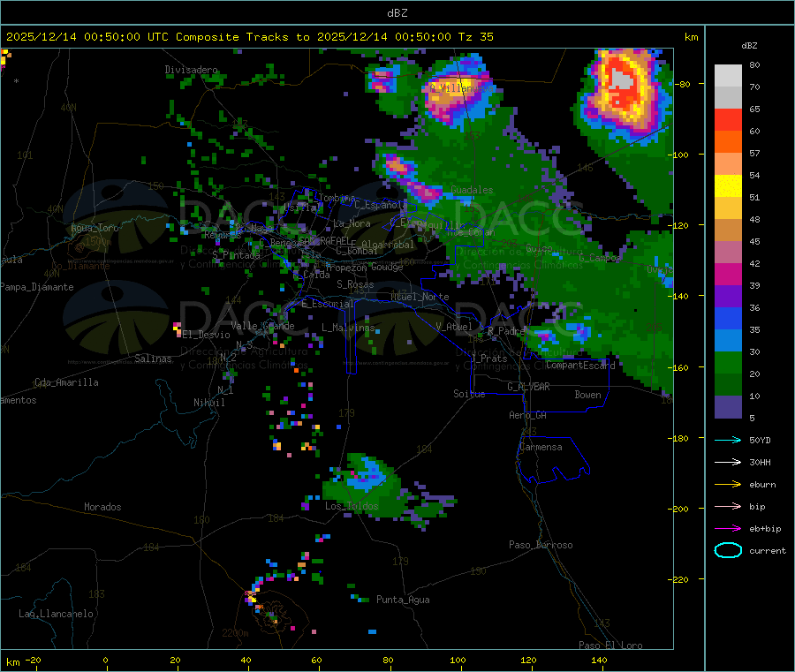The height and width of the screenshot is (672, 795).
Task: Click the Morados map label
Action: (x=102, y=507)
